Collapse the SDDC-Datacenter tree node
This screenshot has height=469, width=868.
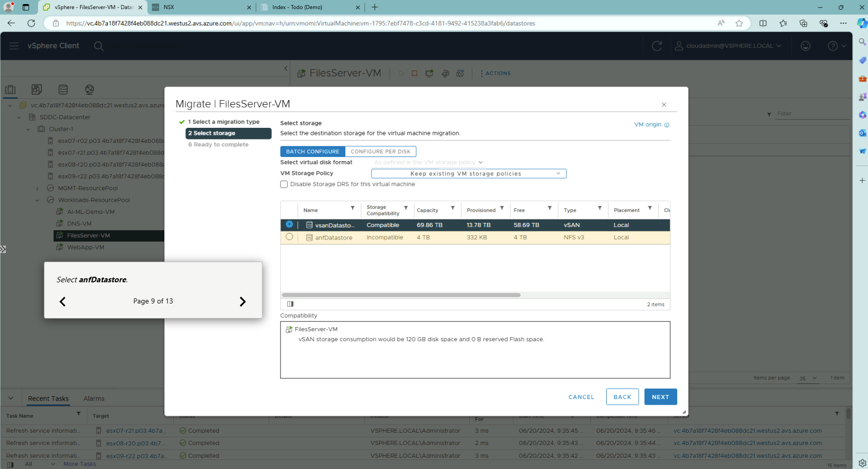click(x=19, y=117)
